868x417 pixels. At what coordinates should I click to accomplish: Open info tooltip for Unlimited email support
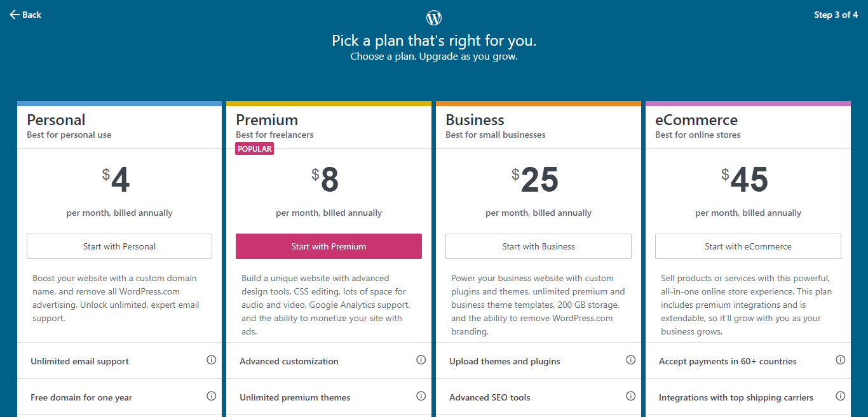coord(211,359)
